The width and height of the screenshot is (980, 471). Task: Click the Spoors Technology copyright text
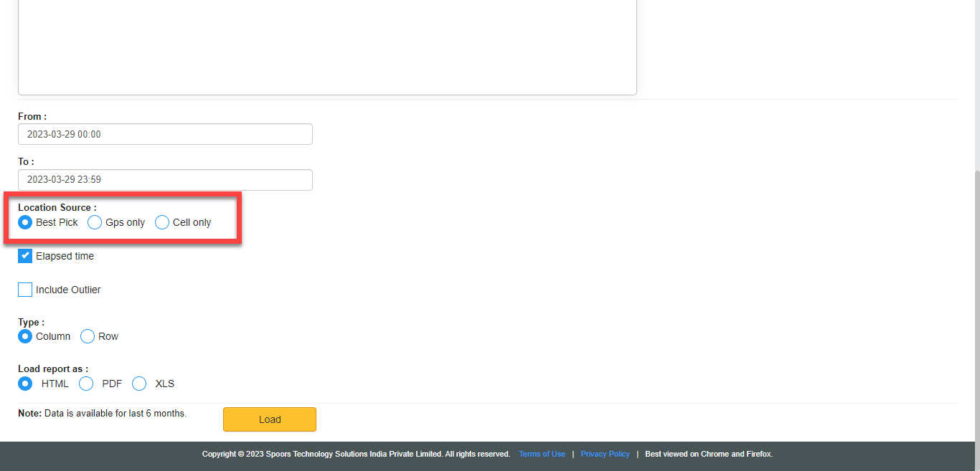pos(356,454)
